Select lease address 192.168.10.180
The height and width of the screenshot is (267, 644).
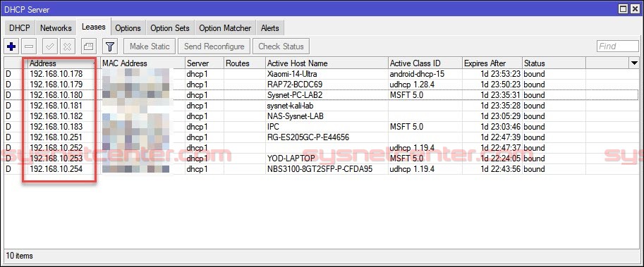point(56,95)
